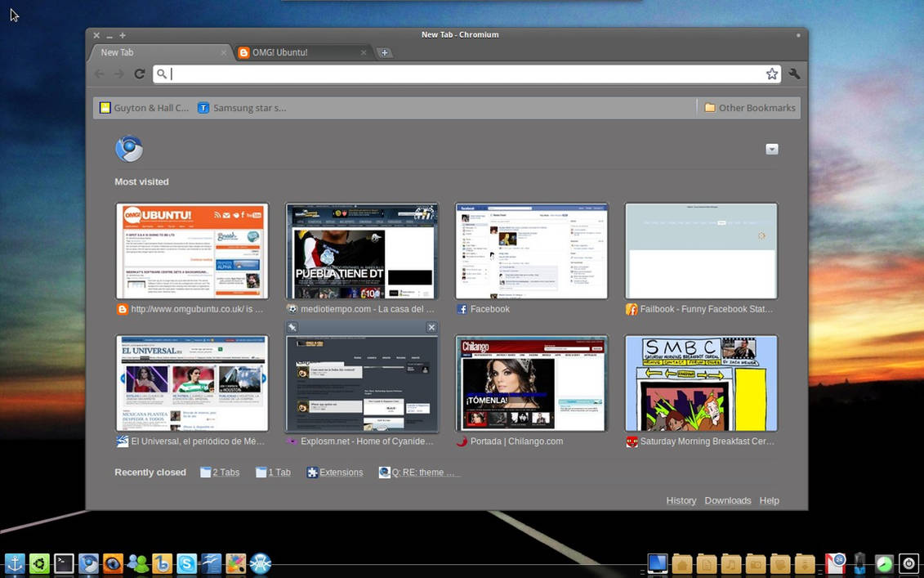Open Banshee music player from the dock
This screenshot has width=924, height=578.
click(162, 563)
